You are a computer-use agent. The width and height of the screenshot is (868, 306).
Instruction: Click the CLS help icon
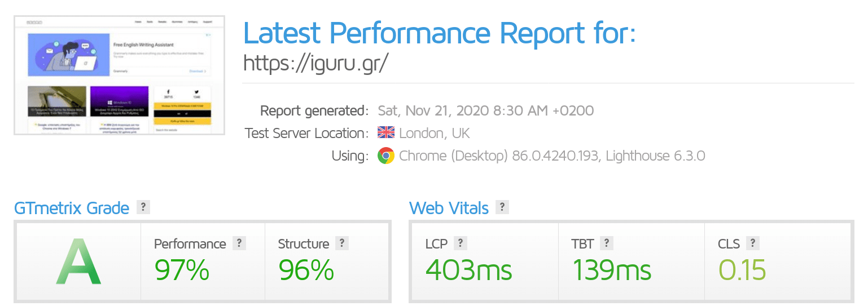pyautogui.click(x=752, y=243)
